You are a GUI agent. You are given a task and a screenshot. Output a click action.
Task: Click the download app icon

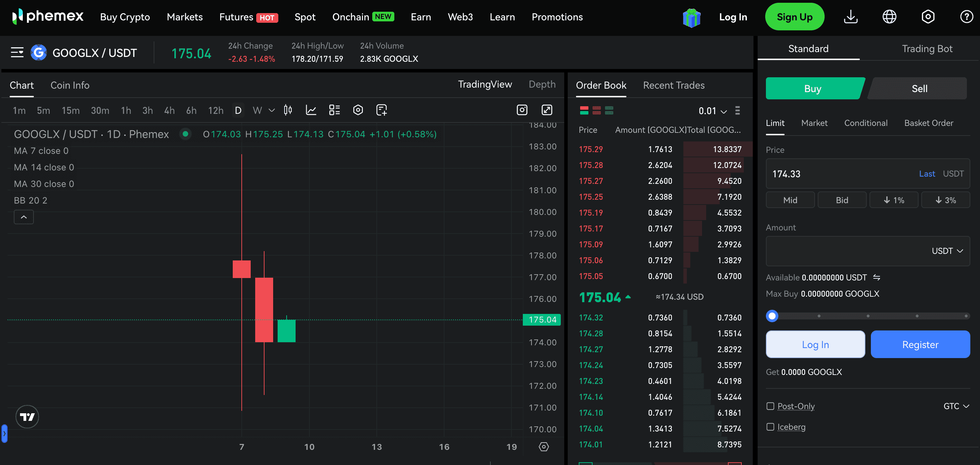point(851,17)
